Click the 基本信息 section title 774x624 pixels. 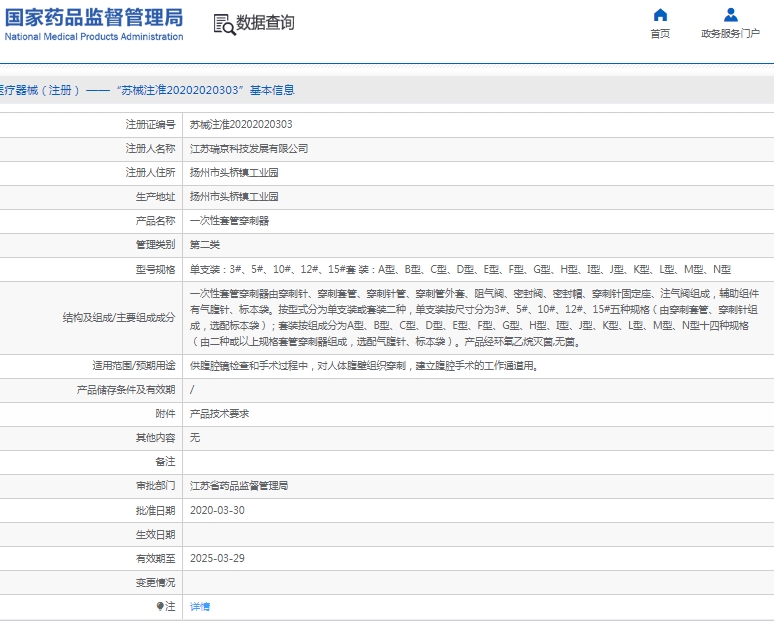tap(272, 90)
